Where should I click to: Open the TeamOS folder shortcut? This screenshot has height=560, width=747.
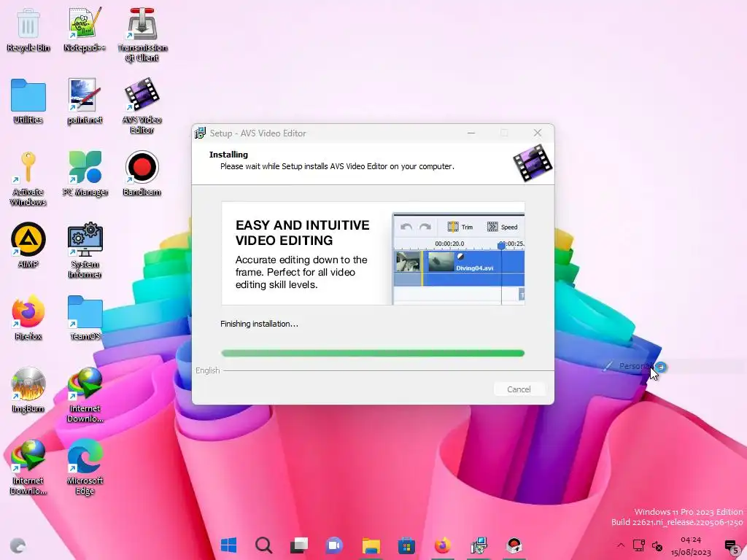(85, 318)
